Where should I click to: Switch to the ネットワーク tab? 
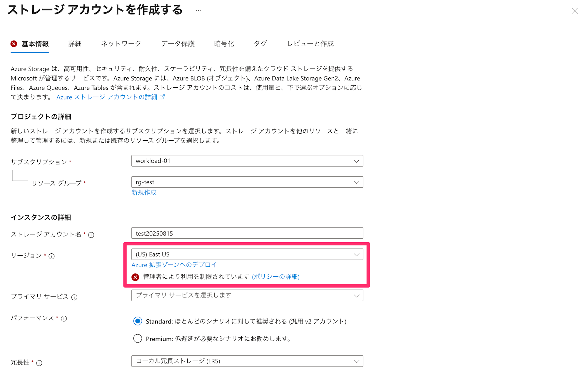click(x=121, y=44)
